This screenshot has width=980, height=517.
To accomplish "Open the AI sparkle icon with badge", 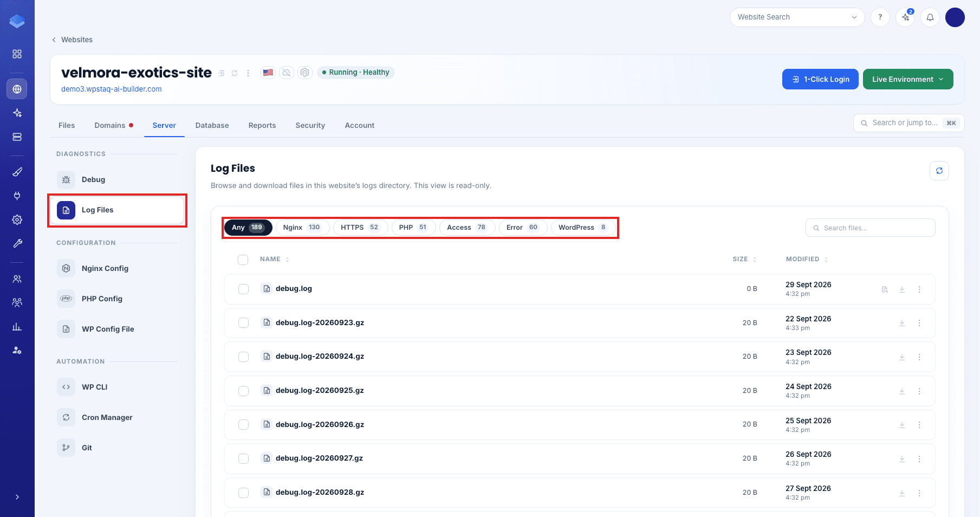I will (x=905, y=17).
